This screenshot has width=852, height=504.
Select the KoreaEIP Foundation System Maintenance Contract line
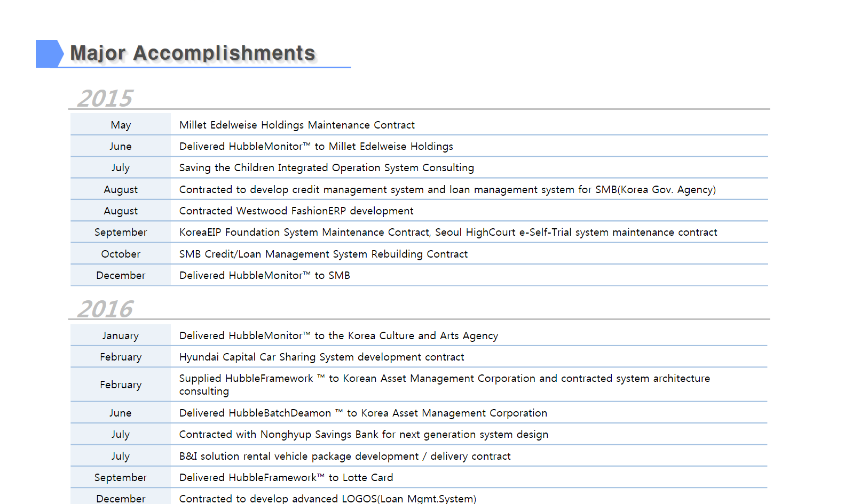click(x=448, y=232)
